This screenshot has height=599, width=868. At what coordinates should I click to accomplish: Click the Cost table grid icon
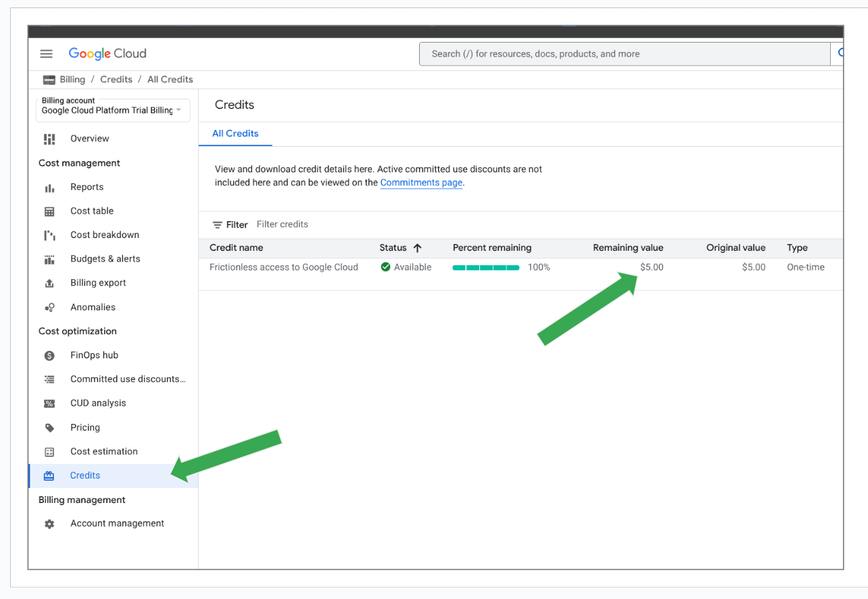[49, 212]
